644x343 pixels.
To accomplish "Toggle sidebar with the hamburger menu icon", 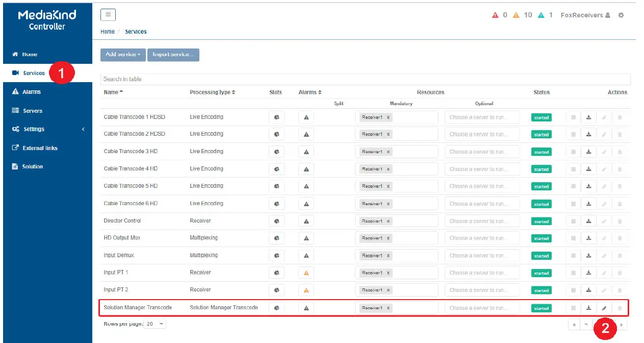I will pos(108,15).
